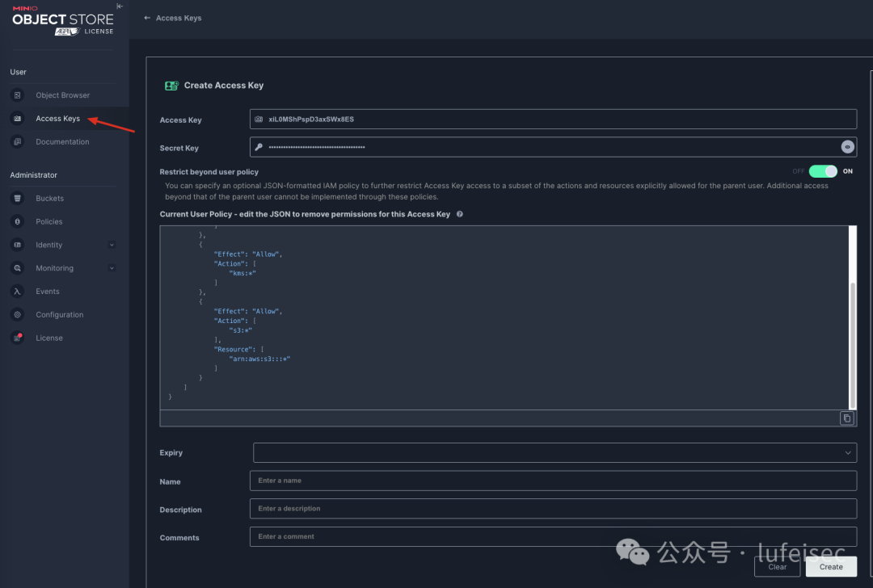Open Documentation from the sidebar
The width and height of the screenshot is (873, 588).
62,142
